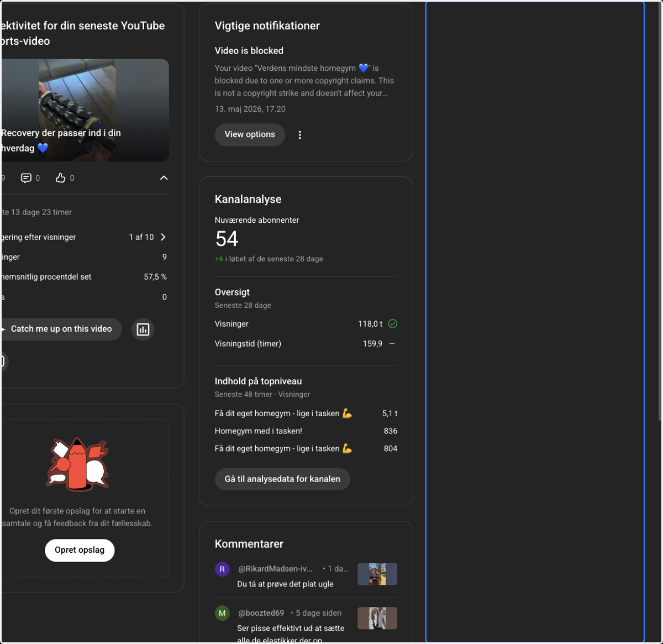Click the page vertical scrollbar
The width and height of the screenshot is (663, 644).
[660, 210]
